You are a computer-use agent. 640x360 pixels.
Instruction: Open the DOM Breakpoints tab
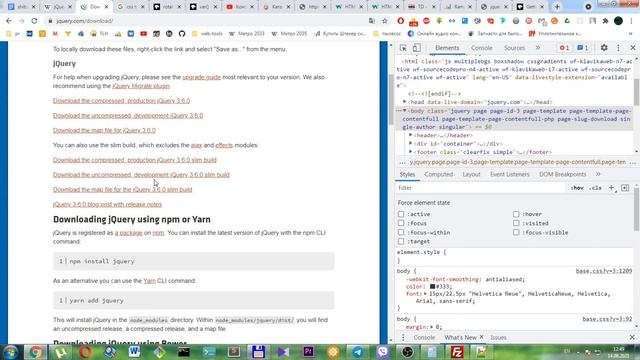click(x=562, y=174)
